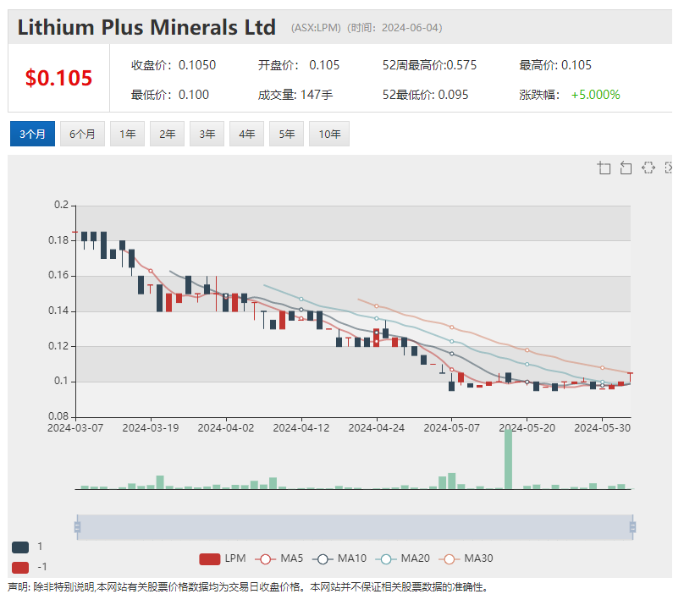The width and height of the screenshot is (684, 616).
Task: Click the x-axis label 2024-03-07
Action: point(75,428)
